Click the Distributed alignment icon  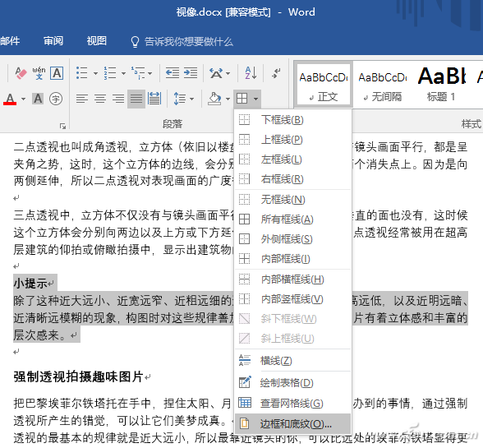point(154,99)
